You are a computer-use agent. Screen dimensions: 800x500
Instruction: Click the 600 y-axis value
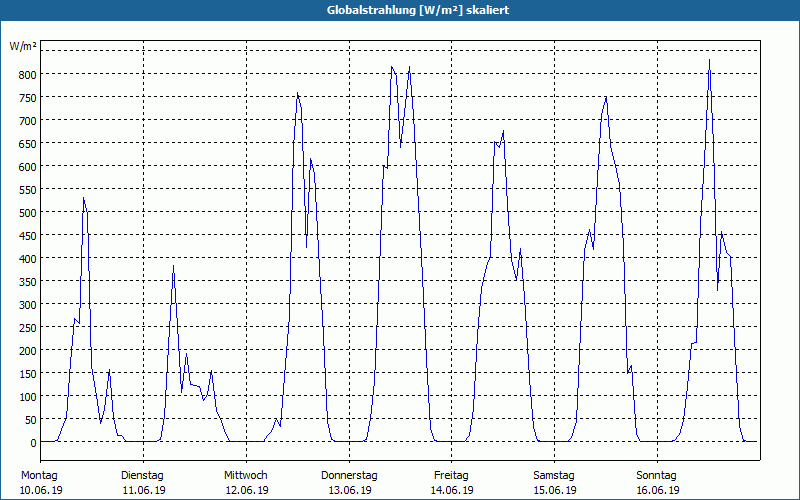click(27, 167)
